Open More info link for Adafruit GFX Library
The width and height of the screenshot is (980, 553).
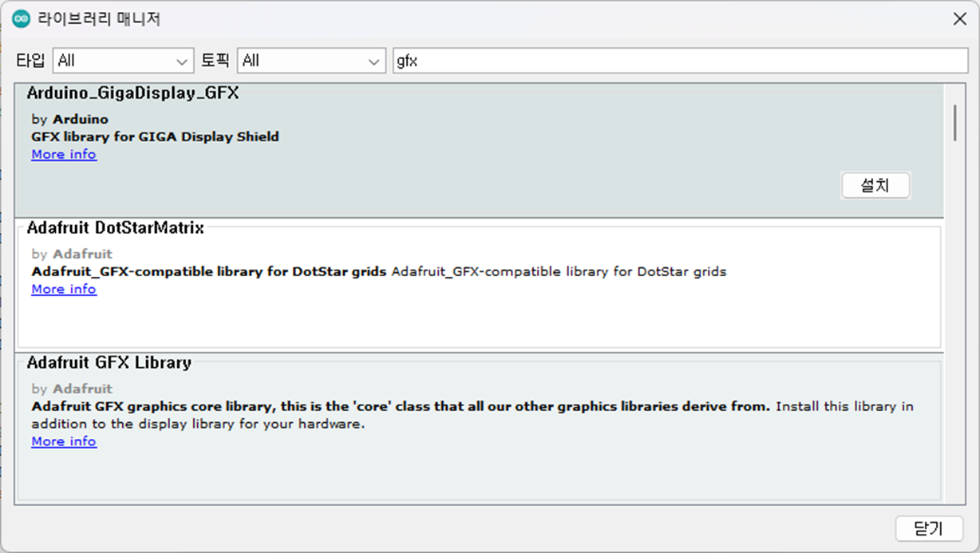(x=64, y=441)
